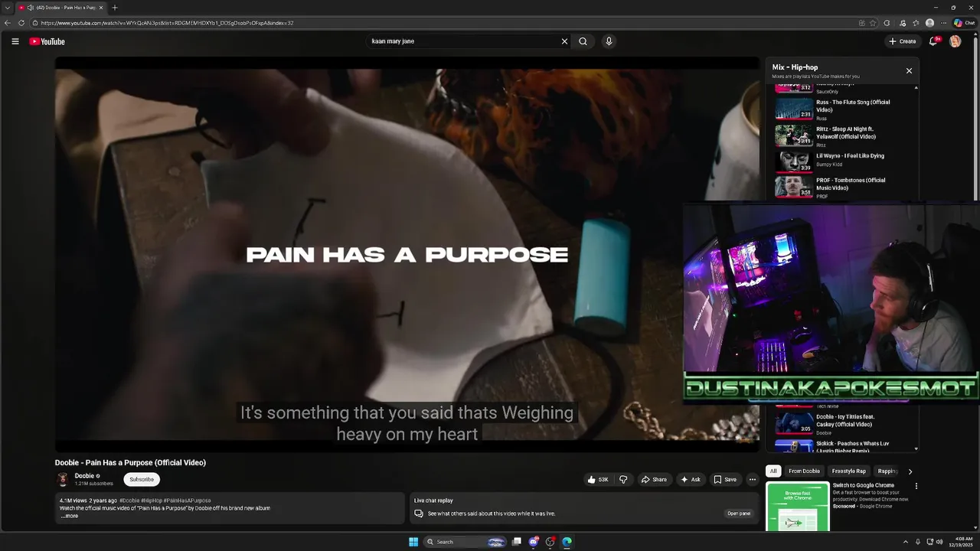Start voice search with microphone
The width and height of the screenshot is (980, 551).
click(x=609, y=41)
